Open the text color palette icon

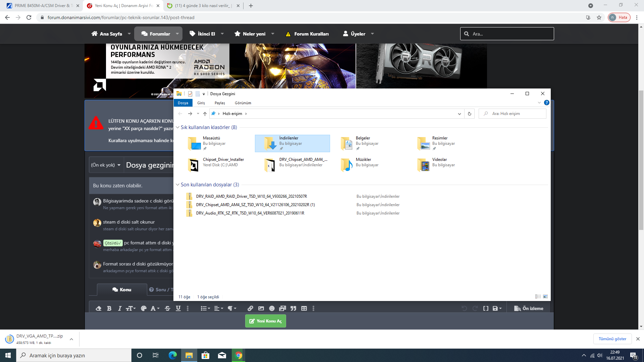coord(144,308)
